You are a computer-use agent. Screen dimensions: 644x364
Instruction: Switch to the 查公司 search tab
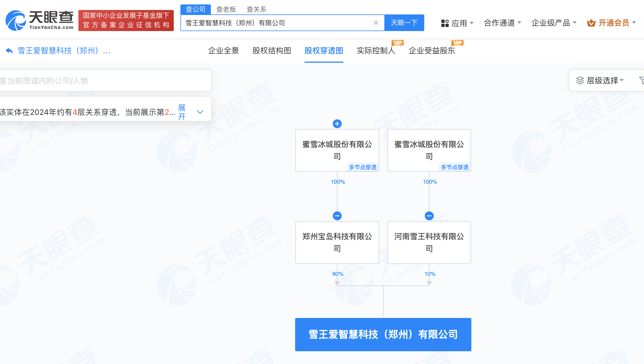[195, 9]
